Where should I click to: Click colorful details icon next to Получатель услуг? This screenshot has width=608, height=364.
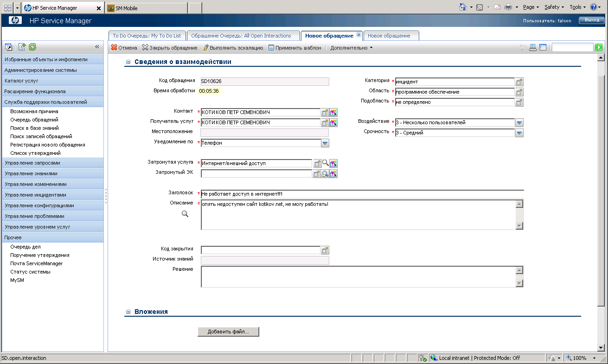(333, 122)
